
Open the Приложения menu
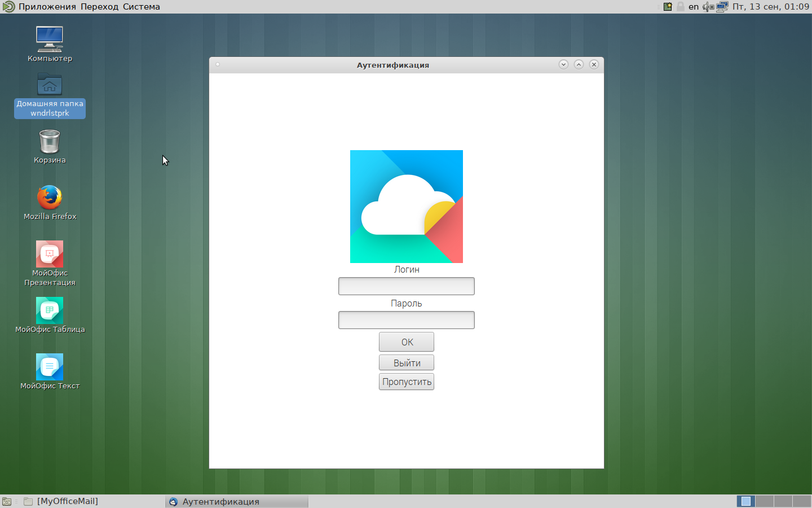47,7
